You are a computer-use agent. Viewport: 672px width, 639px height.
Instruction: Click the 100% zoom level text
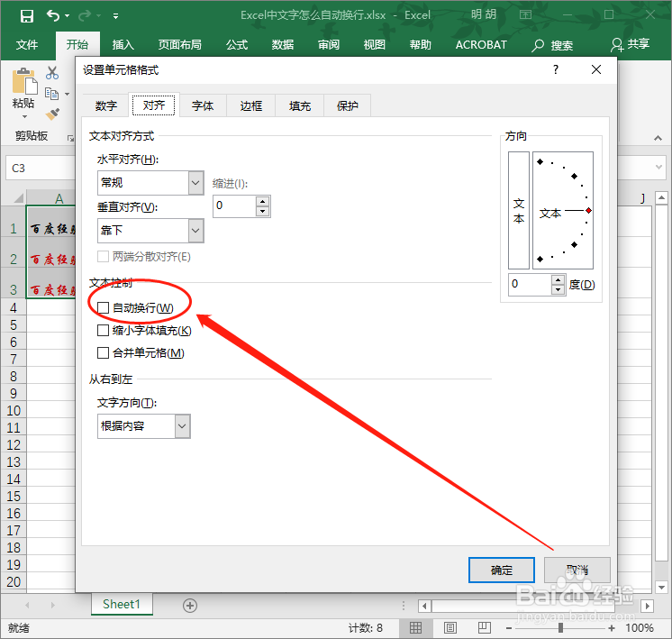tap(639, 628)
